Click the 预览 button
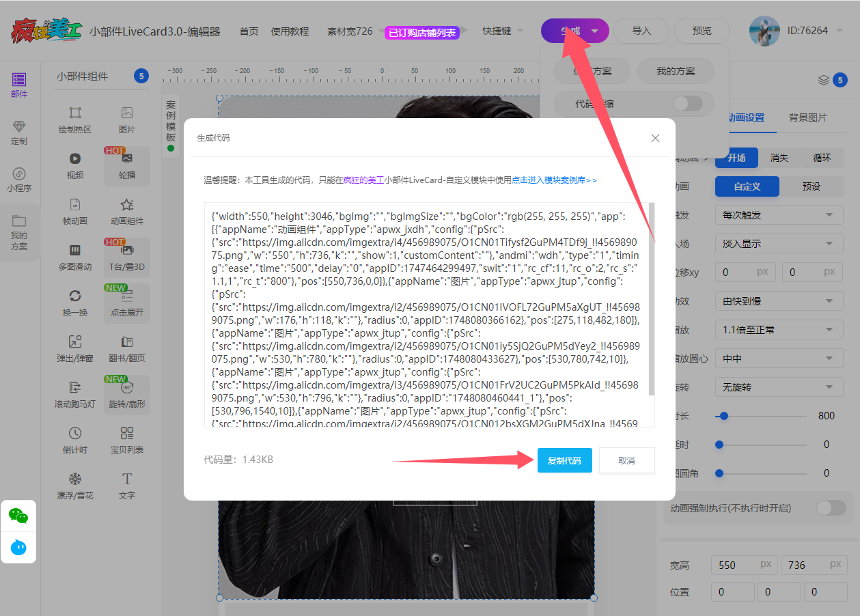The height and width of the screenshot is (616, 860). point(702,31)
